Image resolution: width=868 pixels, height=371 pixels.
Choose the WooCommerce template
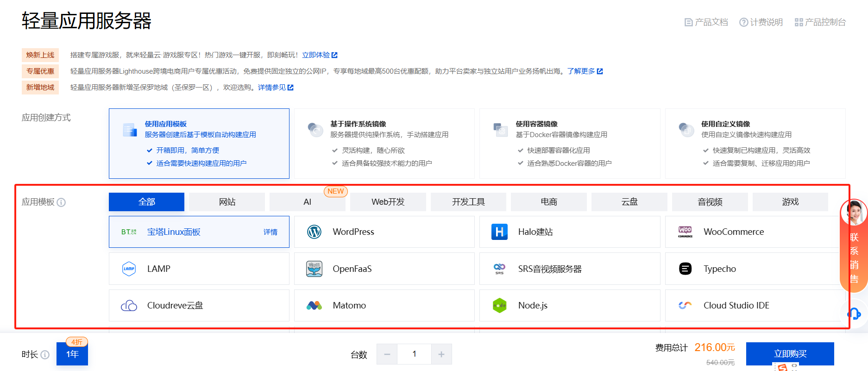pos(755,232)
